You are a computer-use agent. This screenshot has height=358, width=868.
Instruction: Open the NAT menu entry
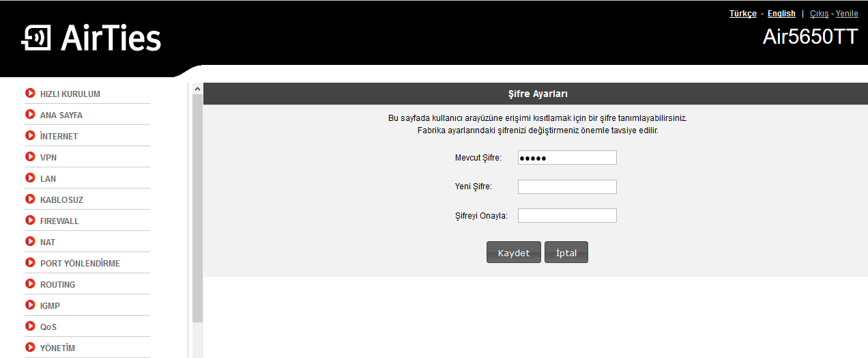[48, 243]
